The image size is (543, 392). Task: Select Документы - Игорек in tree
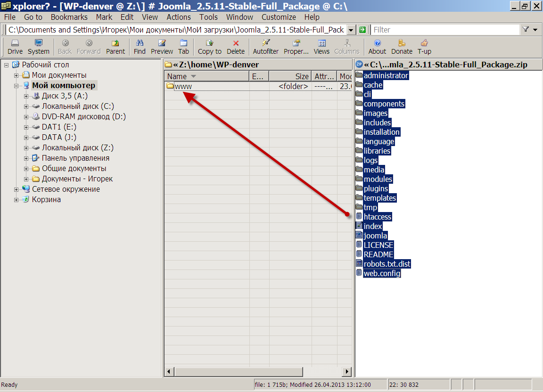click(77, 179)
